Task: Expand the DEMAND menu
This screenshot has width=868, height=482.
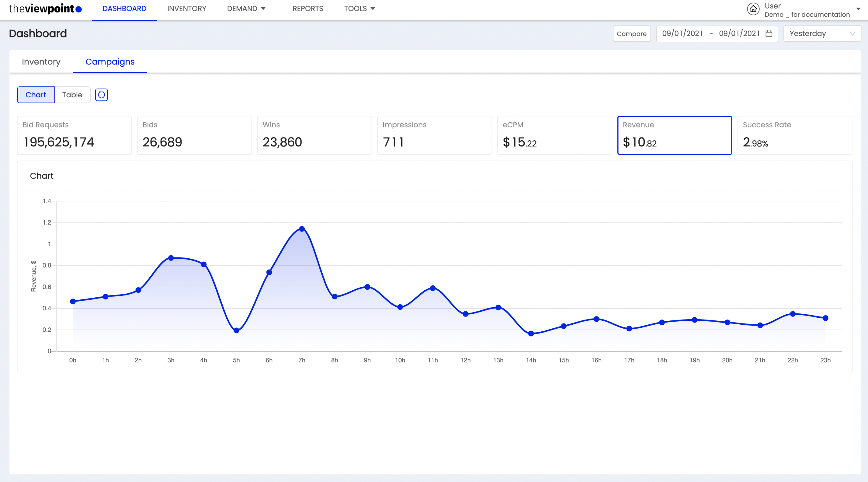Action: pyautogui.click(x=246, y=9)
